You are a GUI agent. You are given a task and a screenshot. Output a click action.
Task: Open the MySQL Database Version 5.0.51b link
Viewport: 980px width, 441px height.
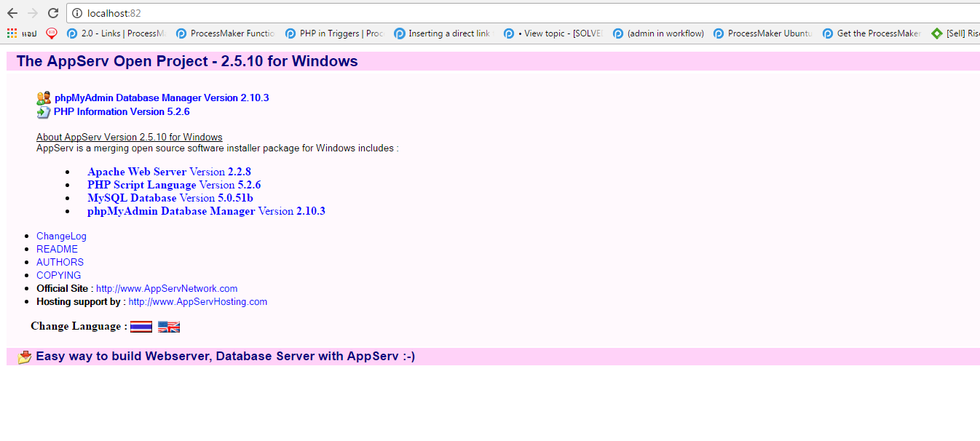(x=170, y=198)
